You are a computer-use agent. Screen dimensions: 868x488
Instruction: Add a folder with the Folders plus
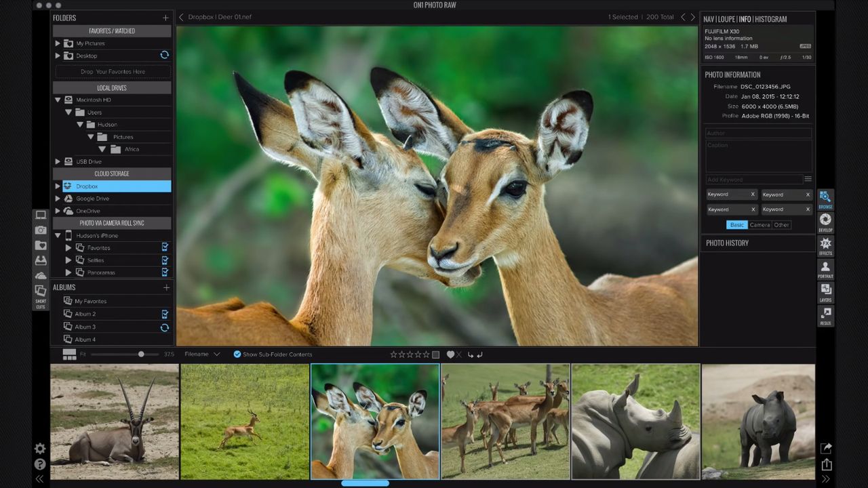(166, 18)
